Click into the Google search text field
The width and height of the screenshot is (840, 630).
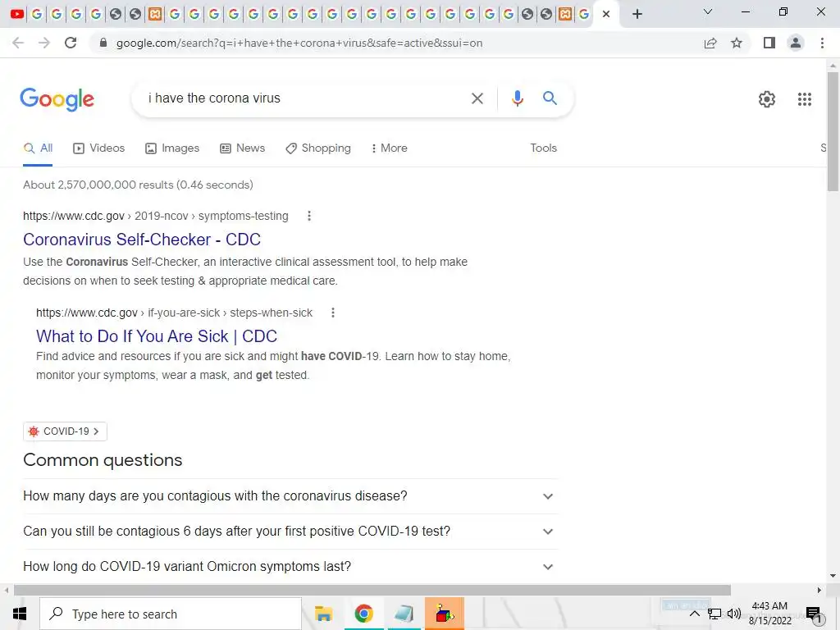tap(305, 98)
